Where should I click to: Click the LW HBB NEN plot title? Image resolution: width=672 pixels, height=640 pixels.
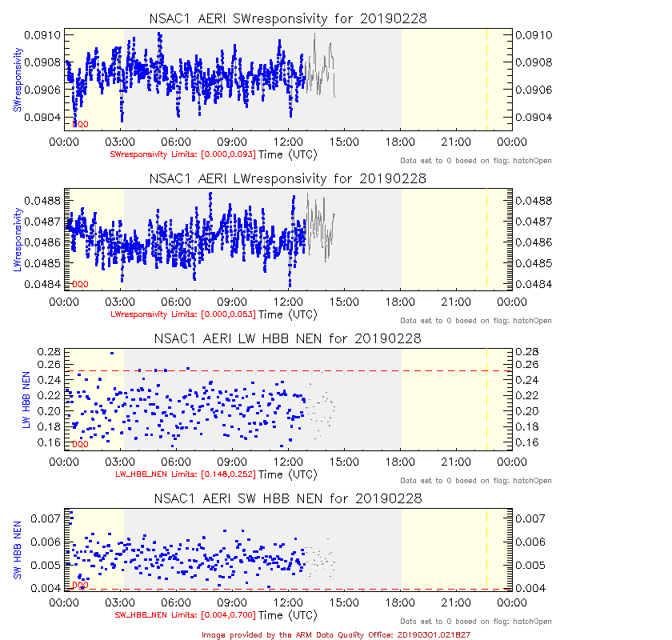click(287, 338)
